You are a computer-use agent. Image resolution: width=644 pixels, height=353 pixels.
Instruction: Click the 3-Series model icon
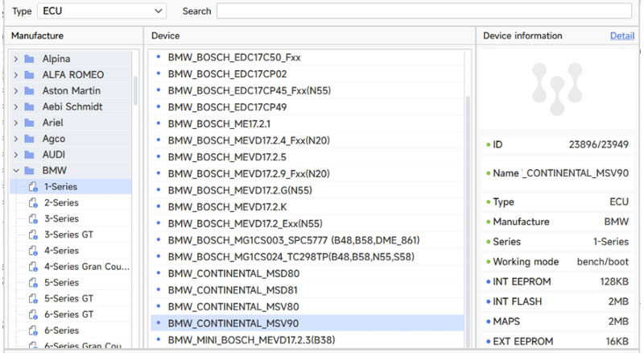pos(33,219)
